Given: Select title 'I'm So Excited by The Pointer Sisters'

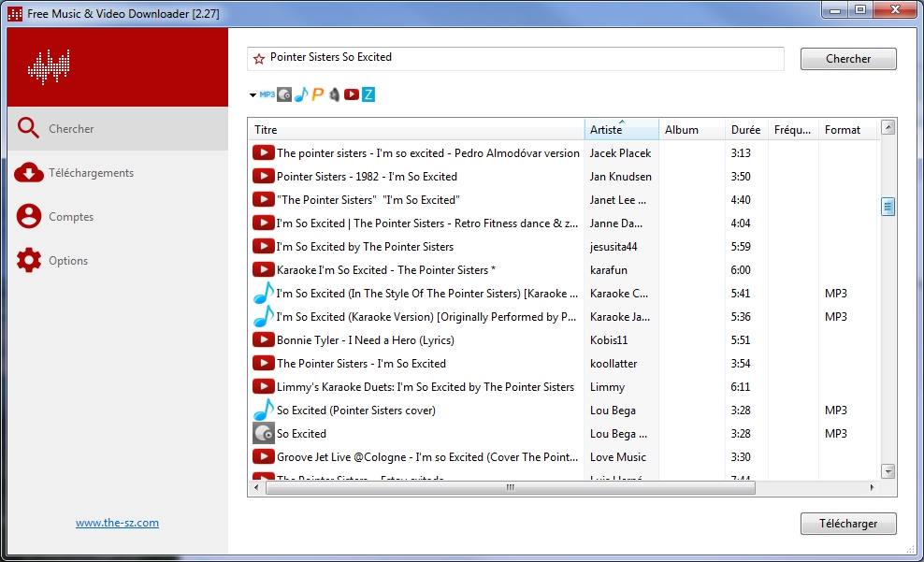Looking at the screenshot, I should [x=365, y=246].
